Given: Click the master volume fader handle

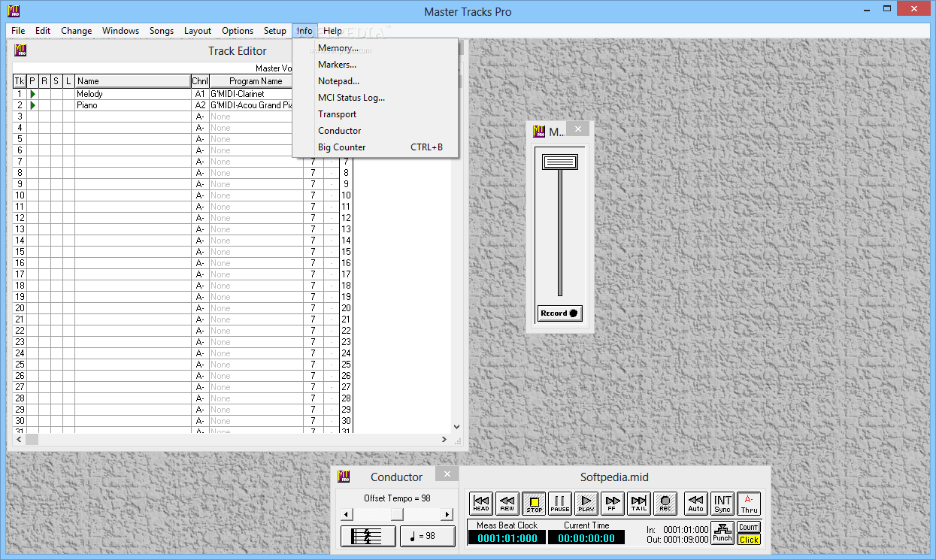Looking at the screenshot, I should coord(560,162).
